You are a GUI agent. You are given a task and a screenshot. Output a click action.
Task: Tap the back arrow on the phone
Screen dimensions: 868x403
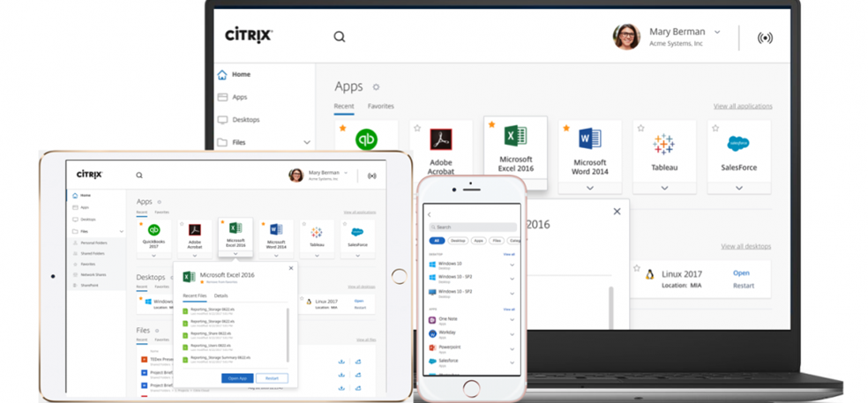click(x=430, y=215)
